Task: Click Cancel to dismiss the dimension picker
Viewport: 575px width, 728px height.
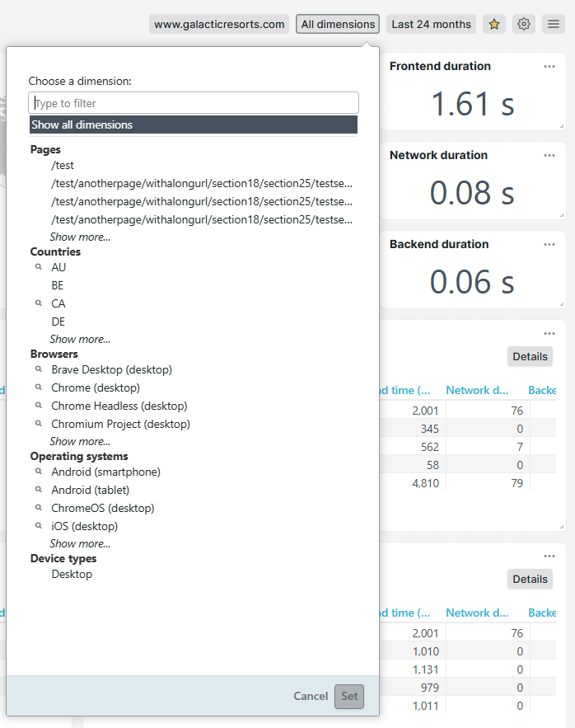Action: coord(311,696)
